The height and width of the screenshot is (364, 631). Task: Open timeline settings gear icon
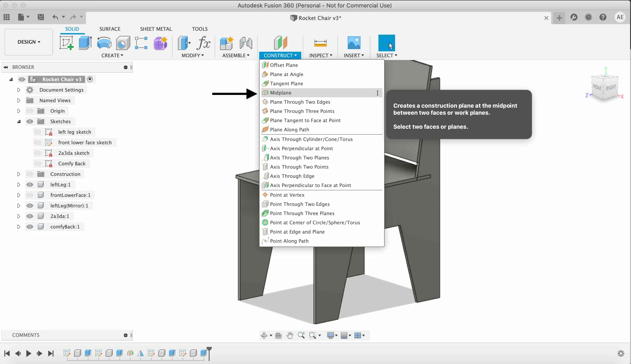pos(621,353)
